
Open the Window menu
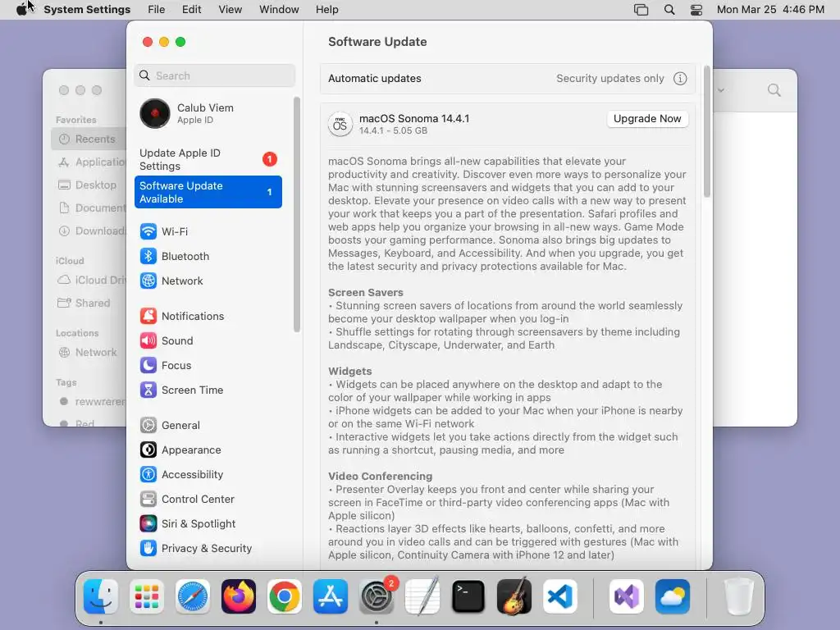point(279,10)
